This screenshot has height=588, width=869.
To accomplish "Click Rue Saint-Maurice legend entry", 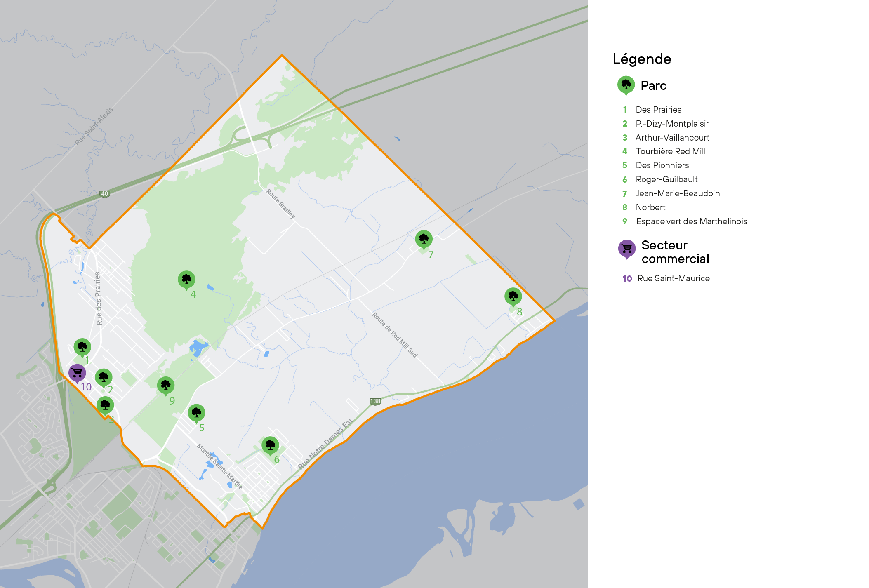I will click(x=673, y=278).
